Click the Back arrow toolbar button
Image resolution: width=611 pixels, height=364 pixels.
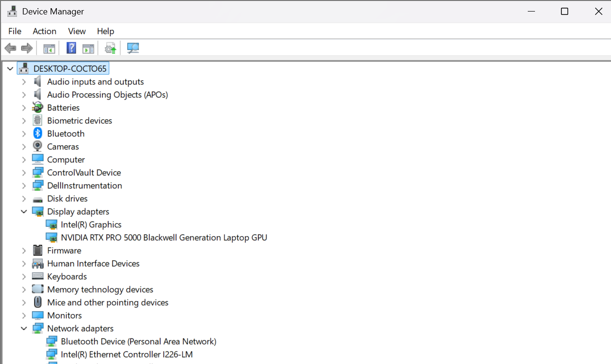pos(10,48)
